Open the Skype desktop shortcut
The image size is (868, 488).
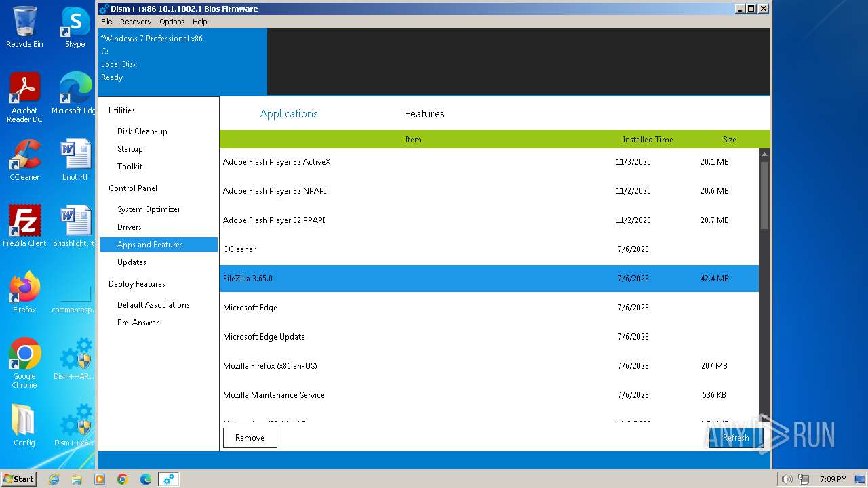(75, 27)
